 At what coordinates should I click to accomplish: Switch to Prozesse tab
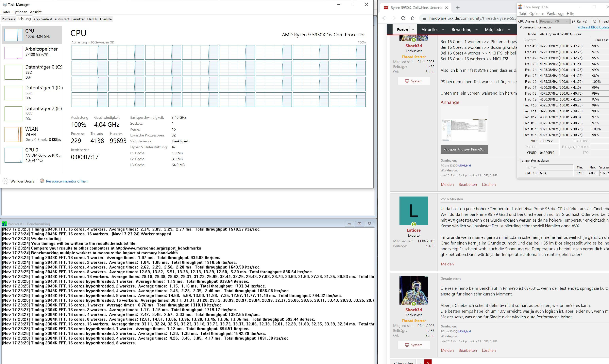click(8, 19)
